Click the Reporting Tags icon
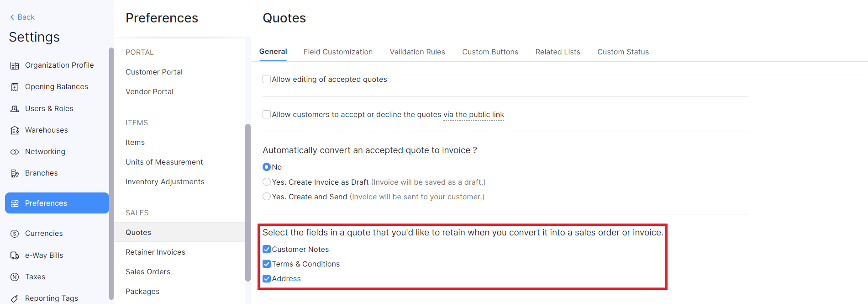This screenshot has height=304, width=868. point(15,298)
